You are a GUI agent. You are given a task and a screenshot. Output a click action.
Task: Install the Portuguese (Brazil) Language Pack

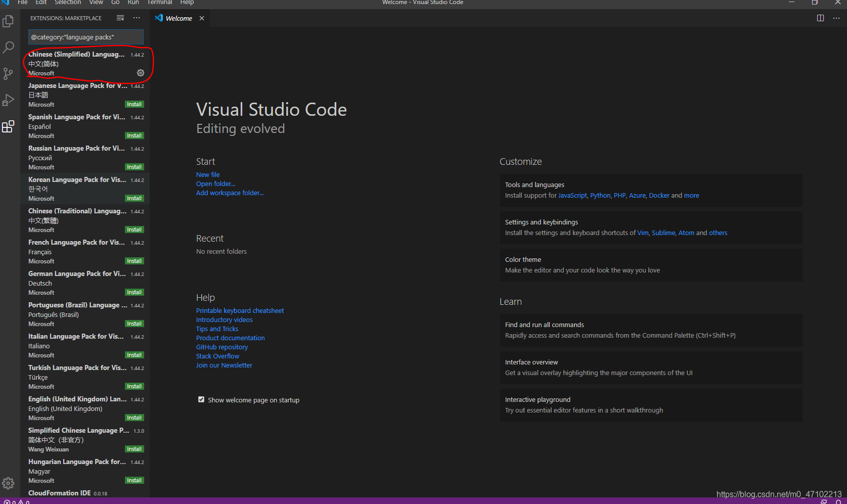coord(135,324)
